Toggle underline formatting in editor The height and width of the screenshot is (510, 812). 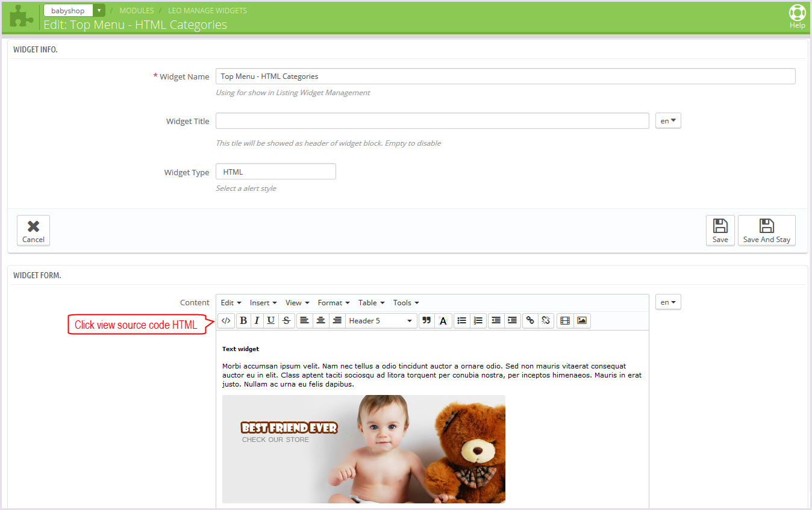[271, 321]
